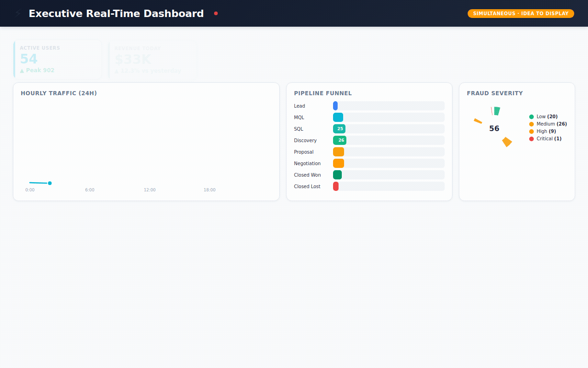588x368 pixels.
Task: Select the Discovery bar showing 26
Action: pos(339,140)
